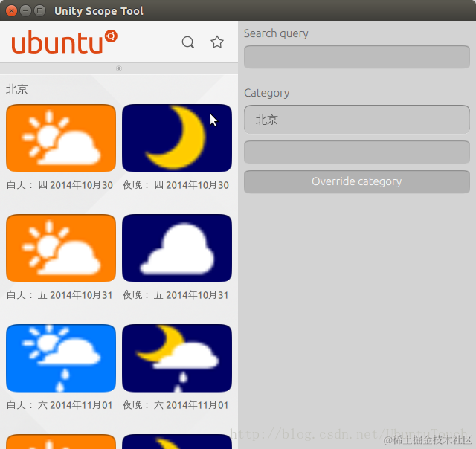Close the Unity Scope Tool window
This screenshot has width=476, height=449.
[12, 11]
